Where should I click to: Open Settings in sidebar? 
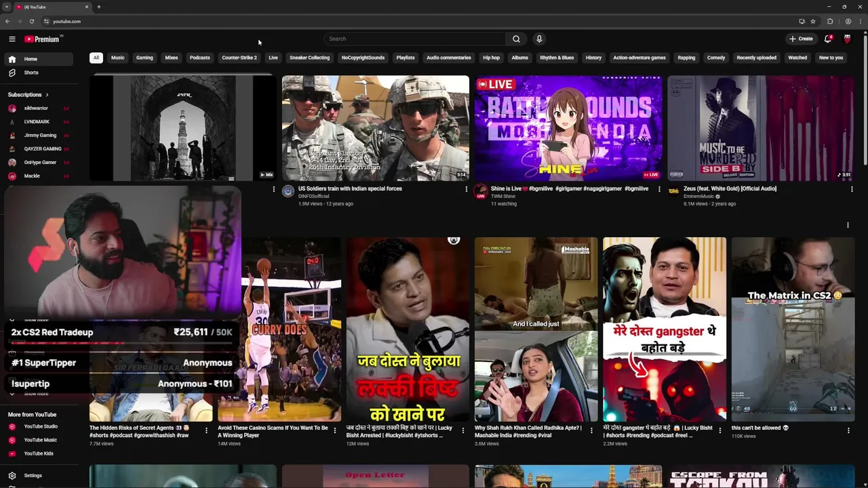37,476
